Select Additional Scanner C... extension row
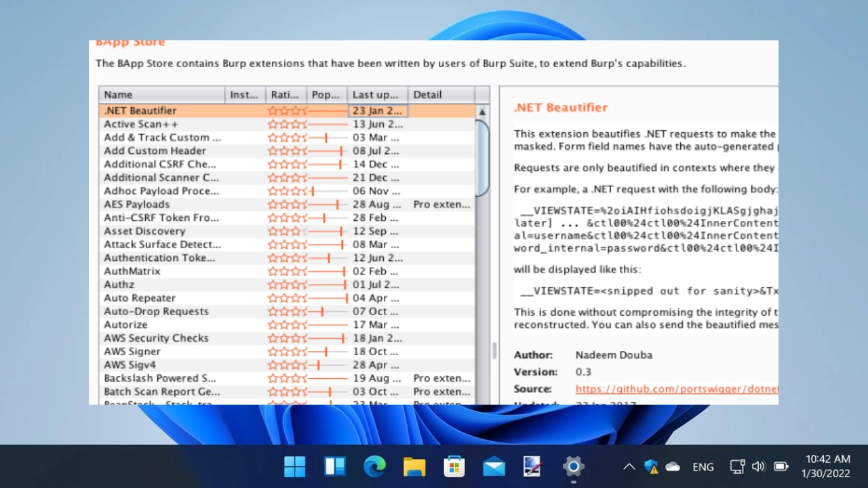This screenshot has width=868, height=488. tap(287, 178)
